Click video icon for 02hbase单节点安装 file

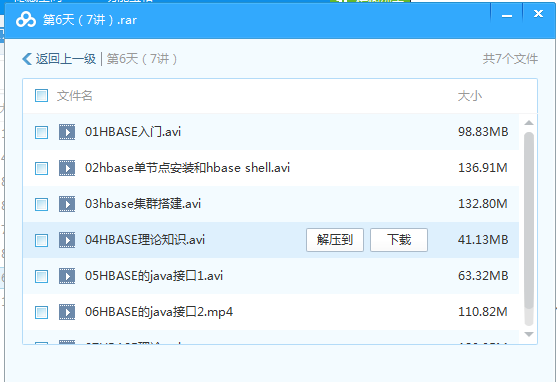coord(67,168)
